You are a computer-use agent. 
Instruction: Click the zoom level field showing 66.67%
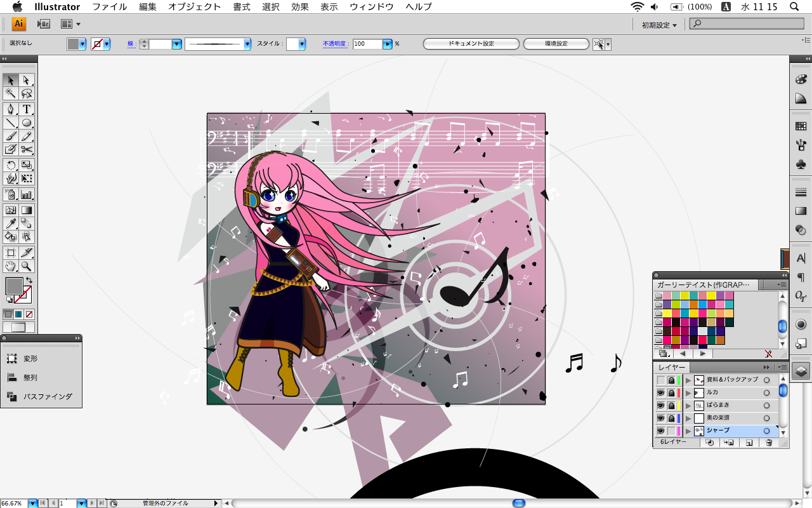click(x=13, y=504)
